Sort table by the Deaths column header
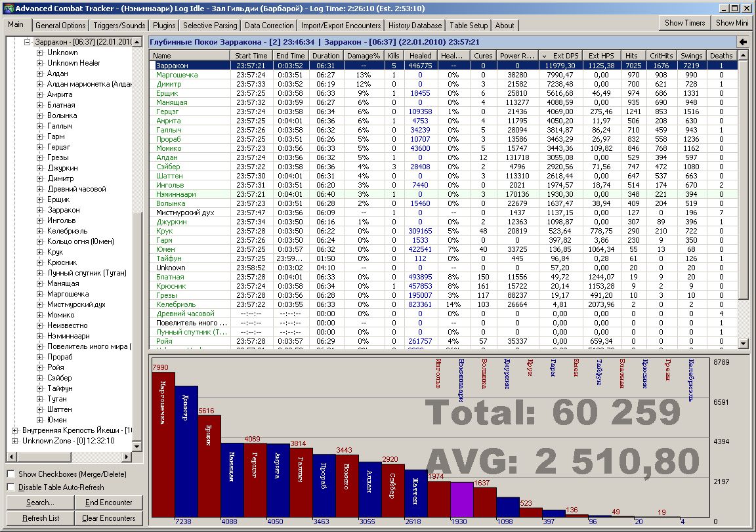Viewport: 756px width, 532px height. 721,56
